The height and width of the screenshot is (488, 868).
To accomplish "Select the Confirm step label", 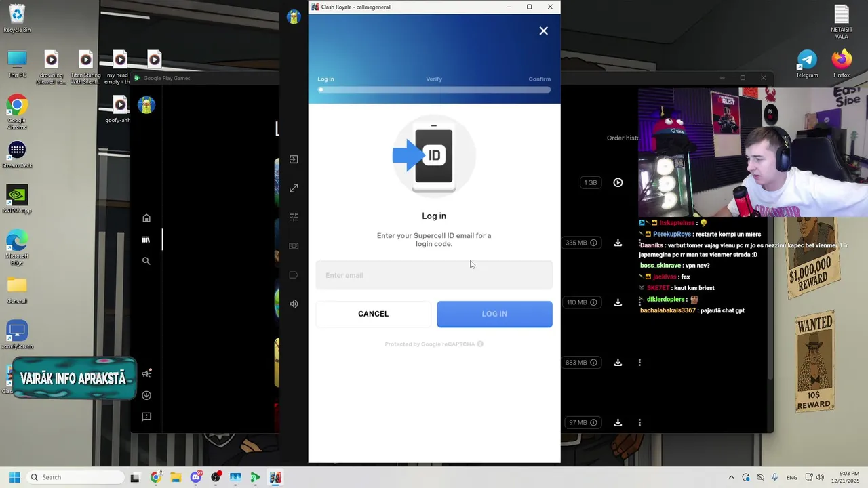I will click(x=540, y=79).
